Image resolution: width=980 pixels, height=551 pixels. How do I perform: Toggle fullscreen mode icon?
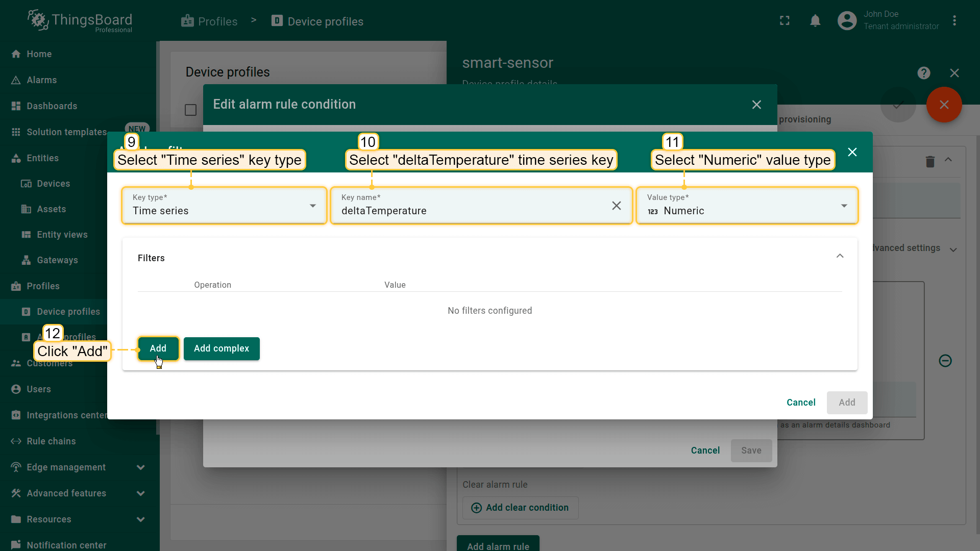click(785, 21)
